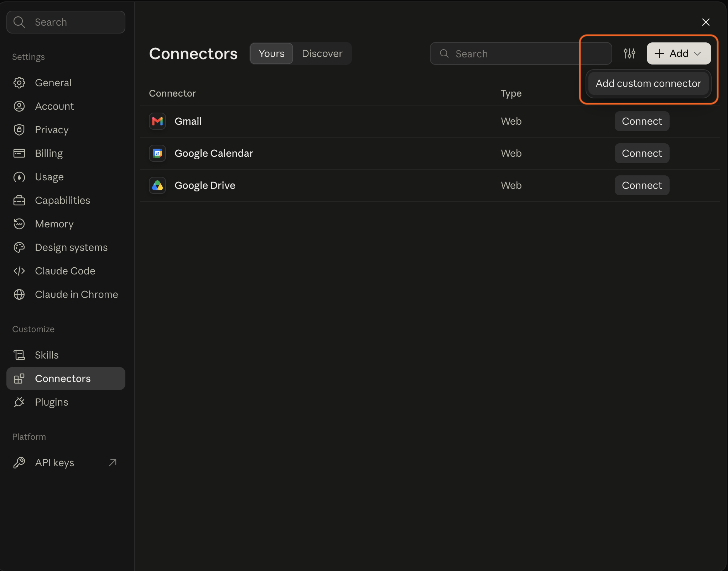
Task: Open Memory settings label
Action: point(54,224)
